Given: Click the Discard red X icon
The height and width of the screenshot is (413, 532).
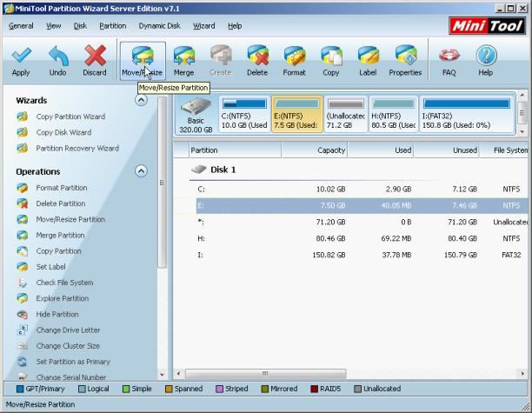Looking at the screenshot, I should [x=95, y=56].
